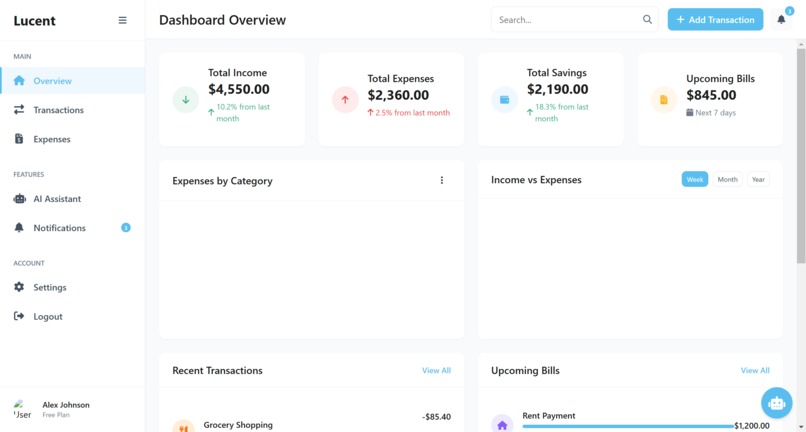Open the AI Assistant feature
Screen dimensions: 806x432
coord(72,199)
